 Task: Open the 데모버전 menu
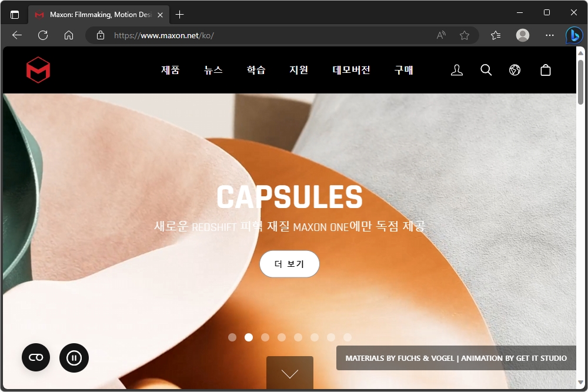(x=351, y=70)
